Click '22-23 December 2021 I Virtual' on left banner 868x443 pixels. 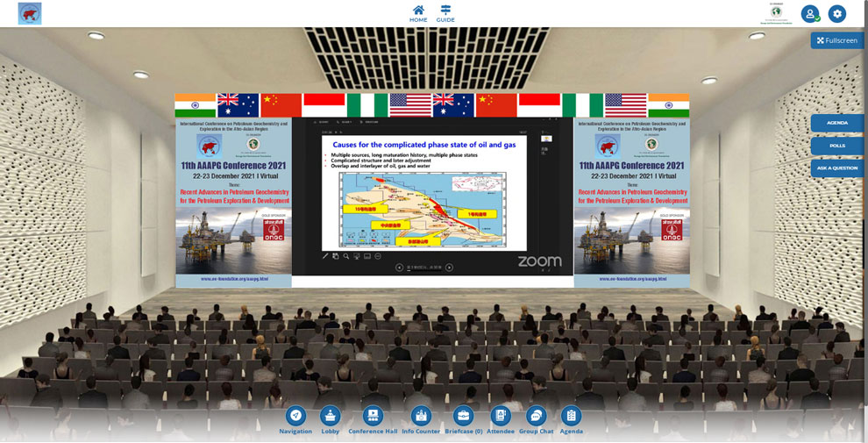(233, 175)
